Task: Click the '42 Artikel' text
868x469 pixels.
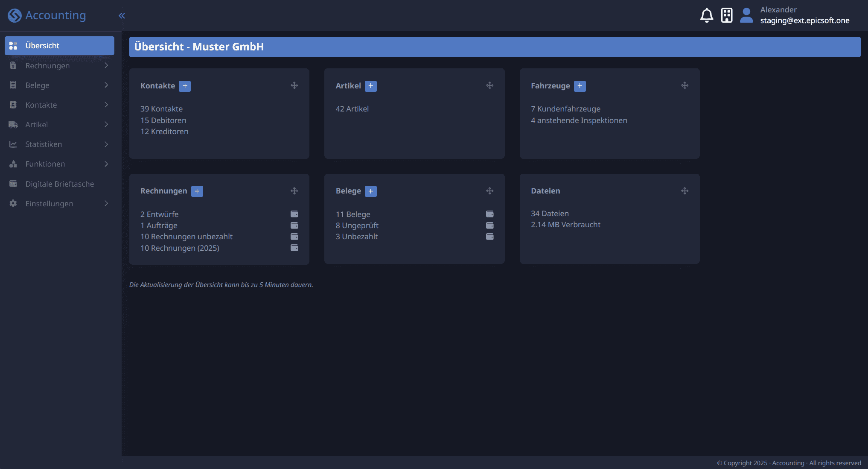Action: click(352, 109)
